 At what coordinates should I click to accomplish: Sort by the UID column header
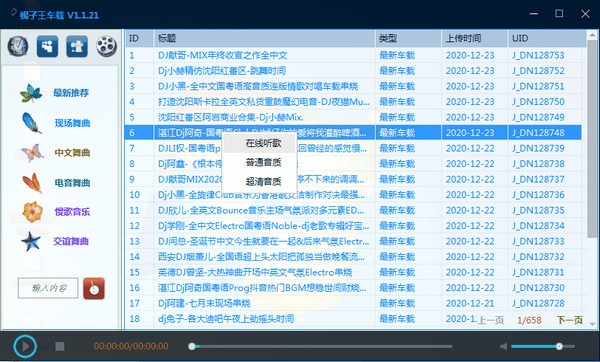tap(547, 39)
